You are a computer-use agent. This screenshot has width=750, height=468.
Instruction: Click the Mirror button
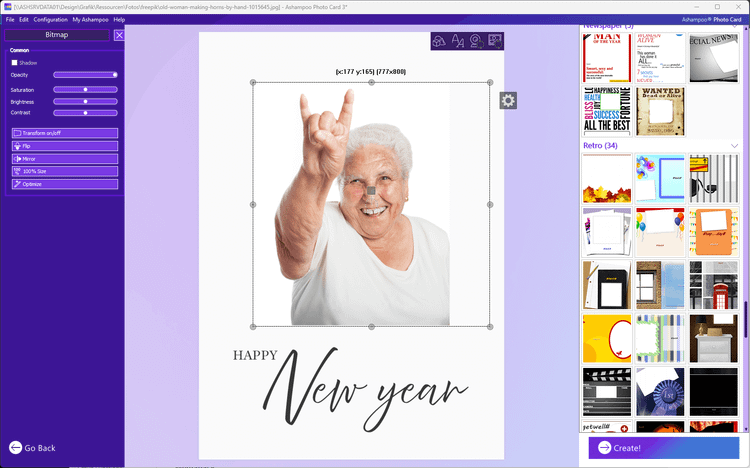[x=65, y=158]
